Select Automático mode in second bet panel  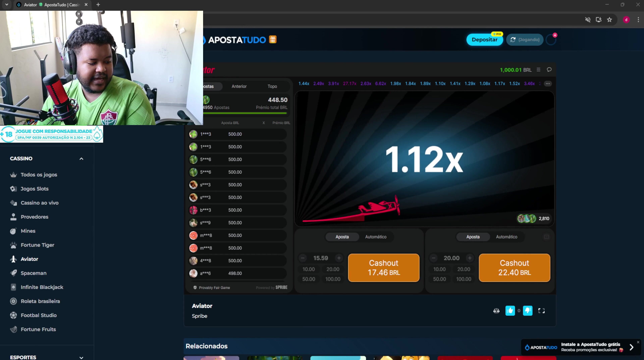[x=506, y=237]
